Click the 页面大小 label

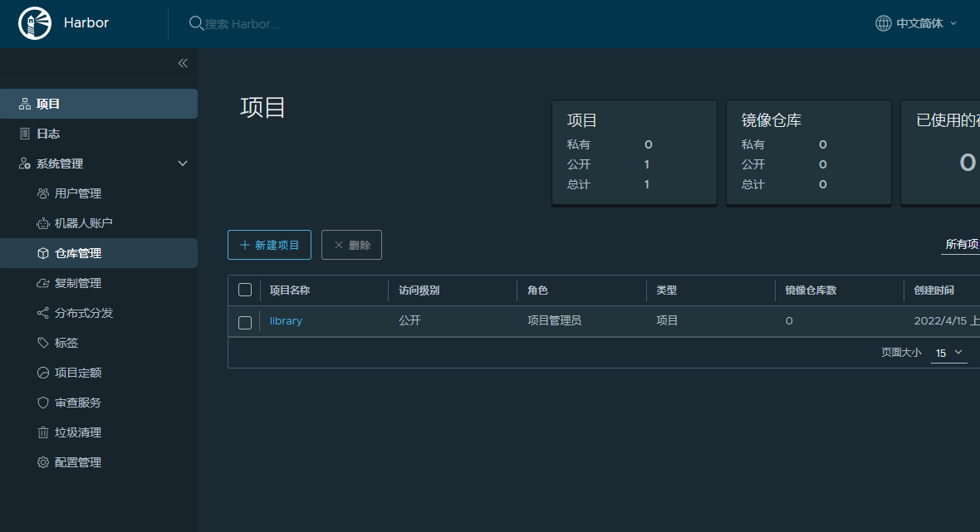pyautogui.click(x=900, y=353)
